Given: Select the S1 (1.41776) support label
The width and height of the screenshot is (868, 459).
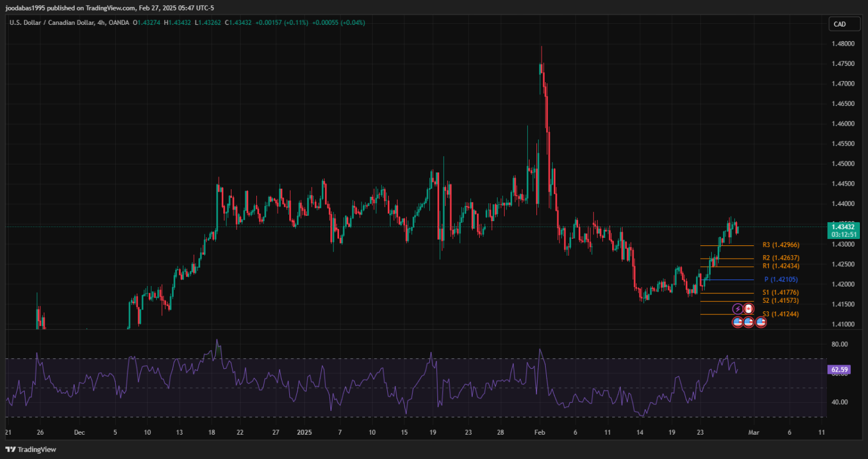Looking at the screenshot, I should [x=781, y=292].
